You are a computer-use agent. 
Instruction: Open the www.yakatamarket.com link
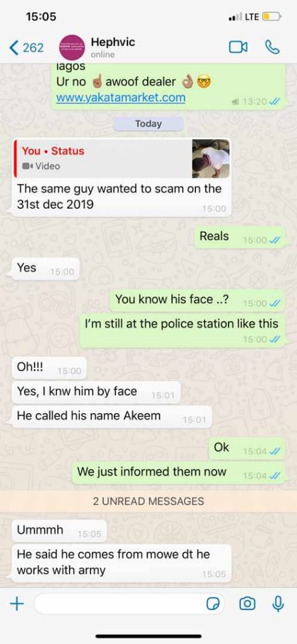tap(121, 97)
